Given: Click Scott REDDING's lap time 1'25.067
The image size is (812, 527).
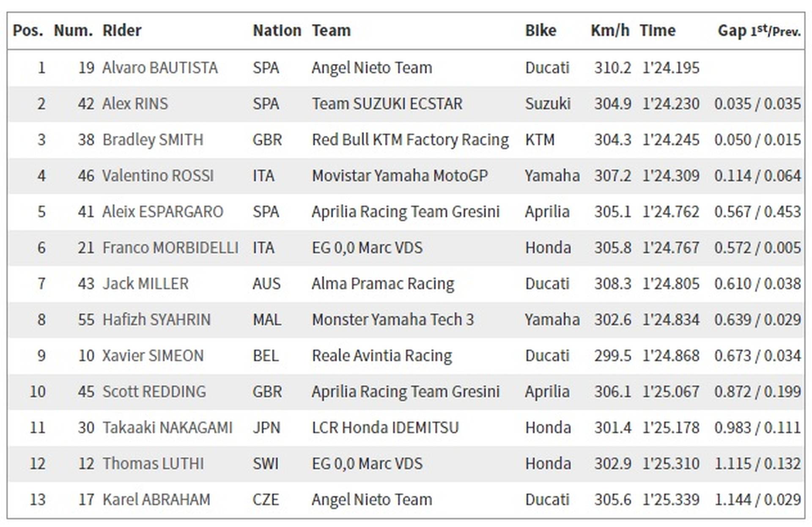Looking at the screenshot, I should pyautogui.click(x=671, y=392).
